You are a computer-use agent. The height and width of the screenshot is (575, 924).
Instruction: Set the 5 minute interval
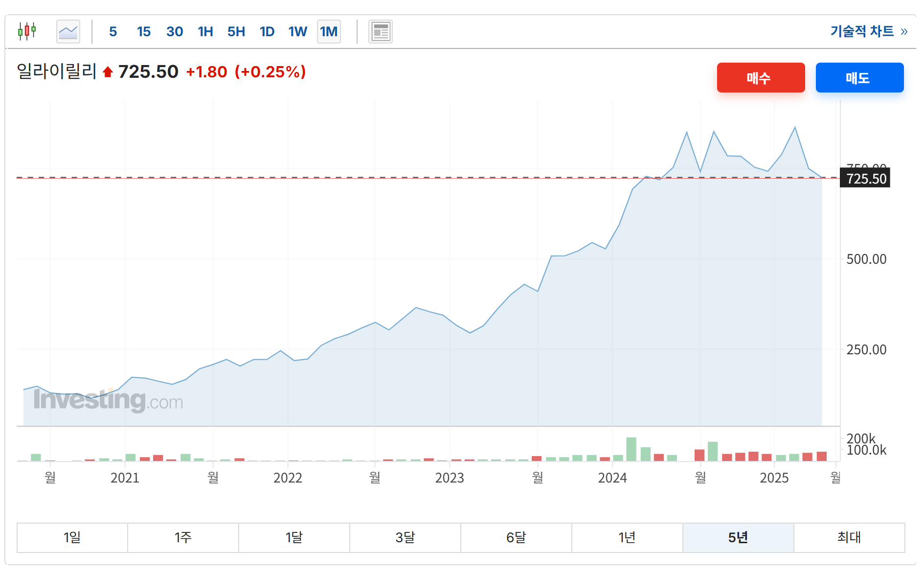[x=113, y=32]
